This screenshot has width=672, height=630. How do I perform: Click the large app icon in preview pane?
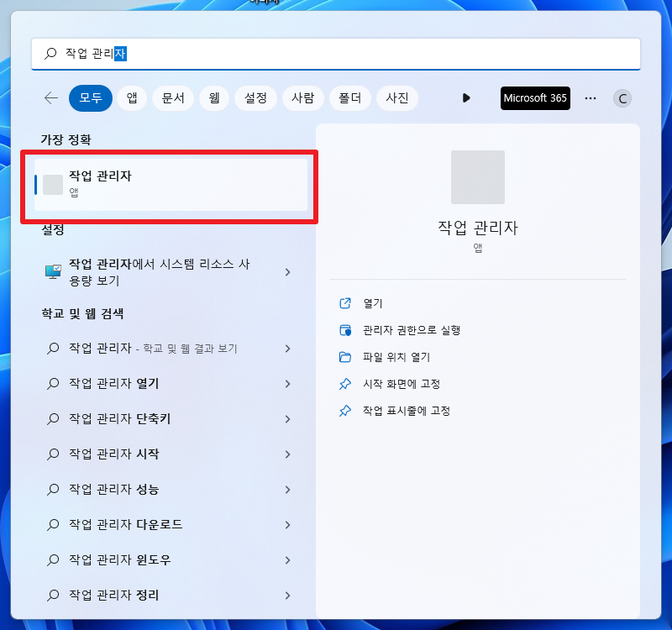(478, 177)
